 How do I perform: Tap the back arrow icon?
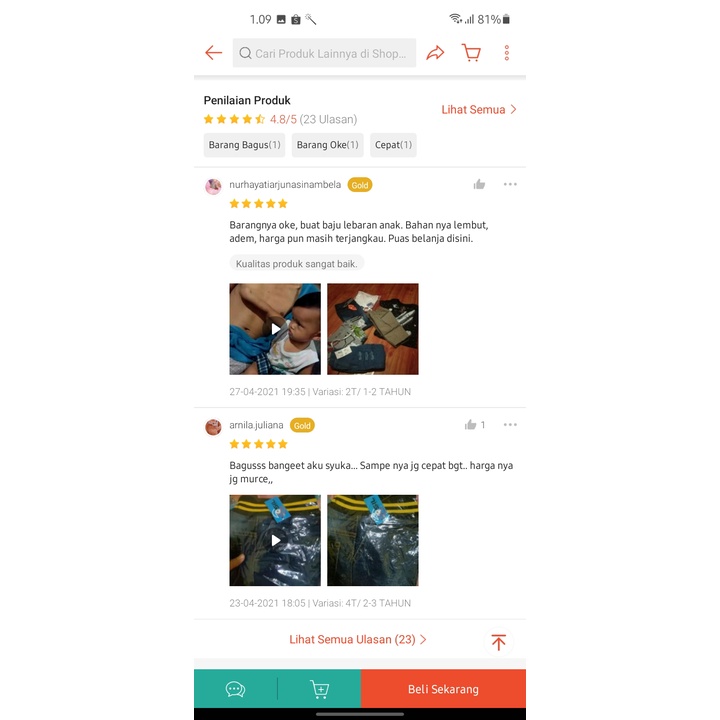(x=214, y=53)
